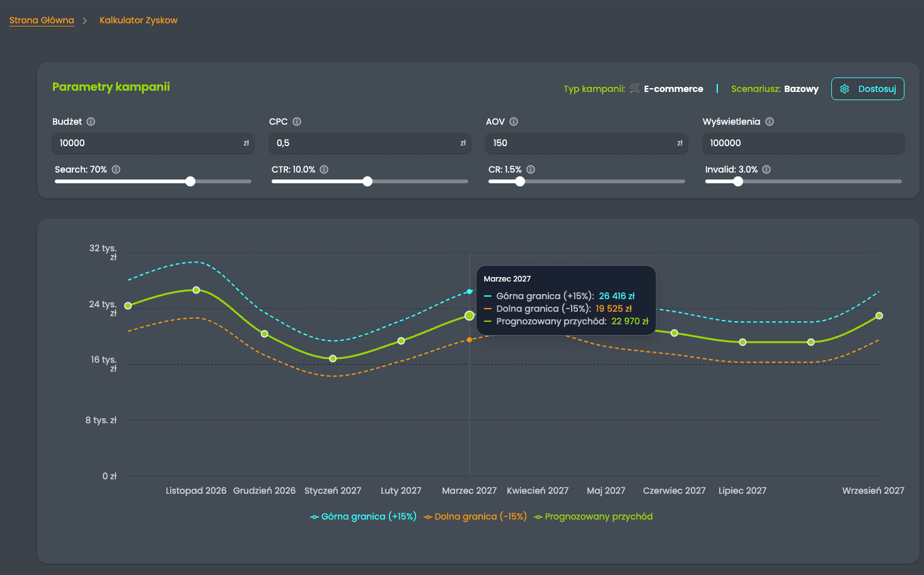Click the E-commerce shopping cart icon

635,88
